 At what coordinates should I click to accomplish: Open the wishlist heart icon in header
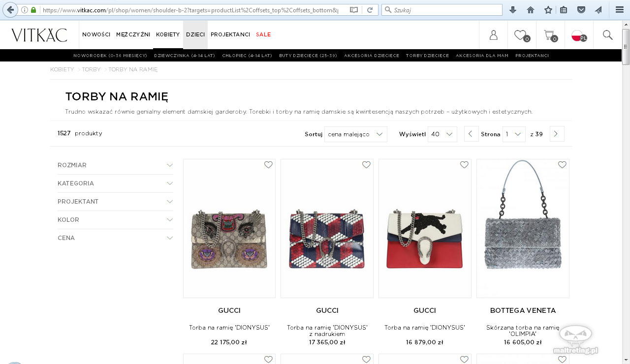tap(521, 35)
